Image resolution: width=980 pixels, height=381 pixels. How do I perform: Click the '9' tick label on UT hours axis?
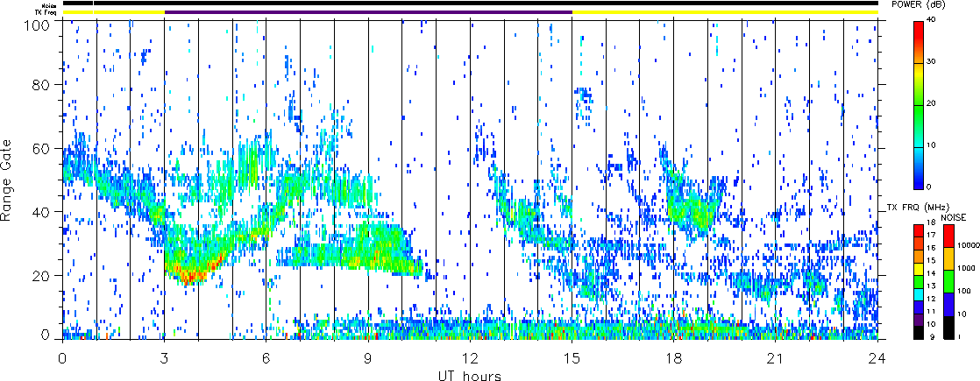click(x=368, y=359)
